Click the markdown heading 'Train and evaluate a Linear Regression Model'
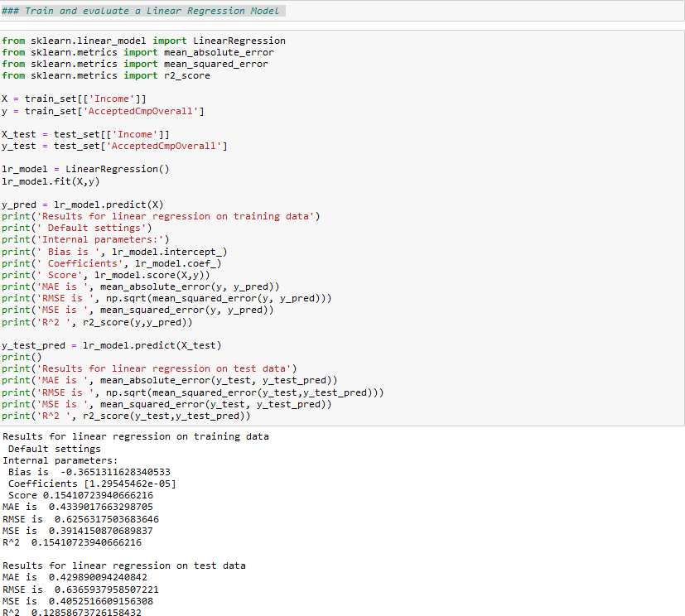The image size is (685, 616). 142,11
